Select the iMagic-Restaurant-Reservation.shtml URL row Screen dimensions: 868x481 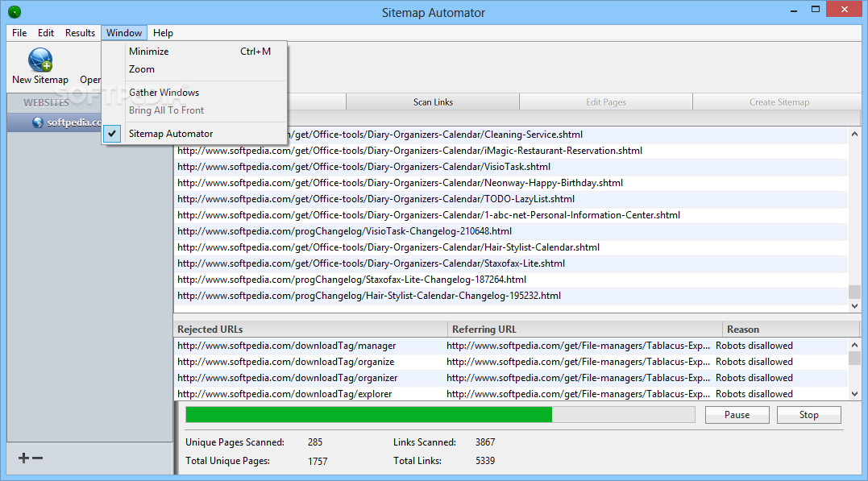coord(511,151)
